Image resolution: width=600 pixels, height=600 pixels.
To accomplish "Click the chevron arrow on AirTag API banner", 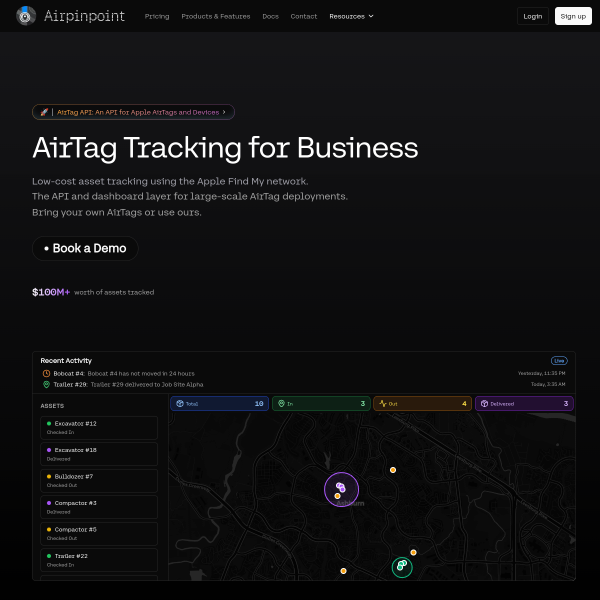I will point(224,112).
